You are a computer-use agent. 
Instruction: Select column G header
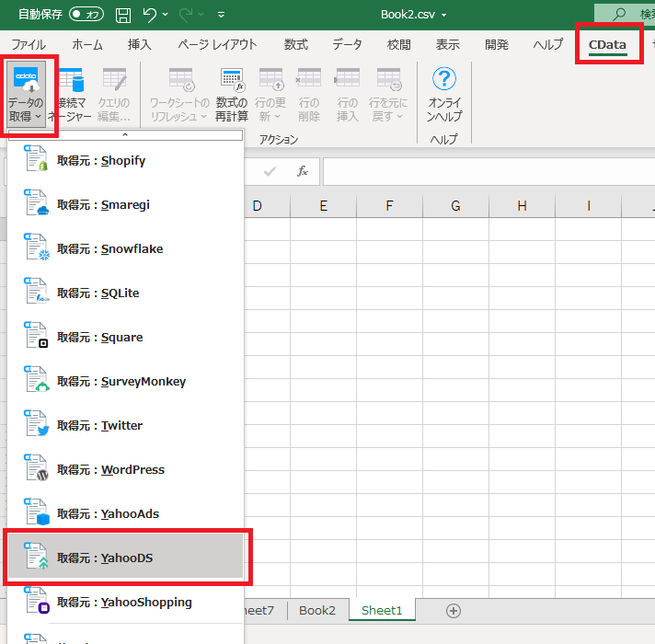coord(455,206)
